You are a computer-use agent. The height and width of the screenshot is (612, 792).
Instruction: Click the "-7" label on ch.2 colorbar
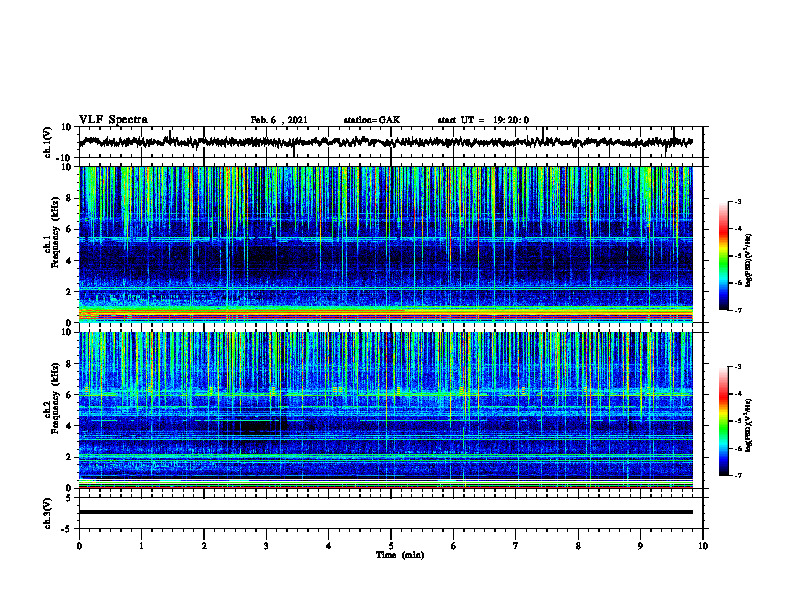[738, 476]
